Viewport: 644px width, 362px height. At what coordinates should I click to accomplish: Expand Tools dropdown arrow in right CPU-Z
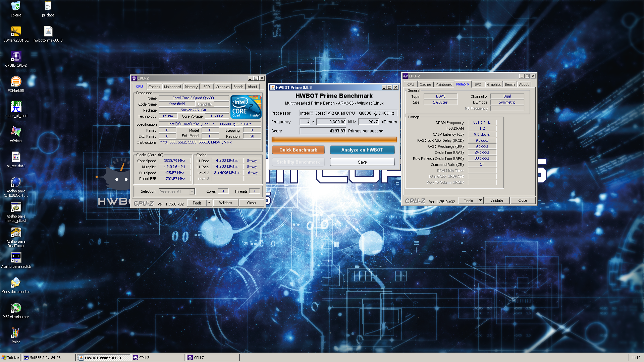(x=480, y=200)
